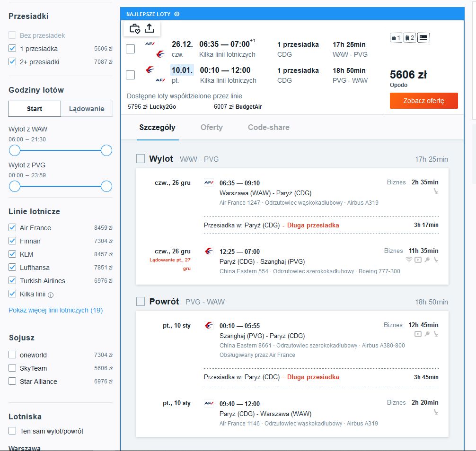This screenshot has width=476, height=451.
Task: Tick the Powrót PVG - WAW section checkbox
Action: pyautogui.click(x=140, y=302)
